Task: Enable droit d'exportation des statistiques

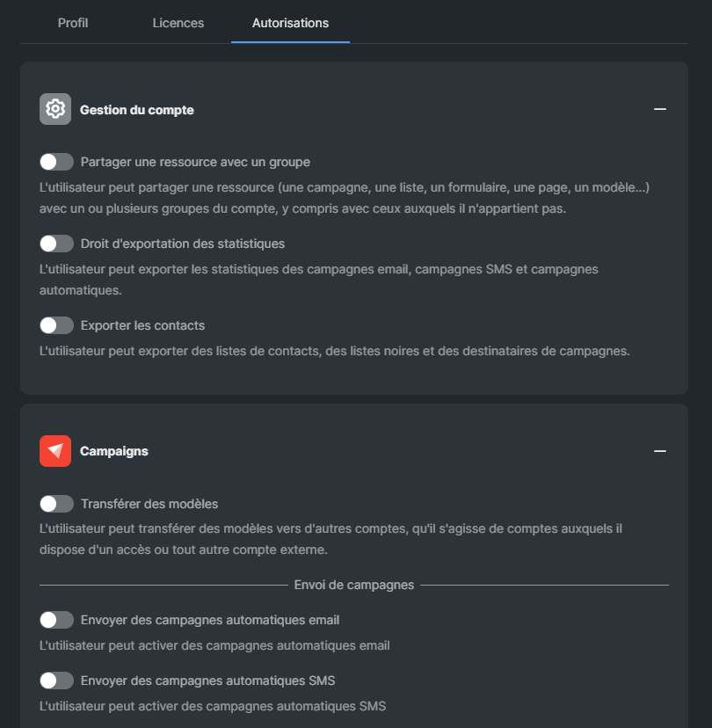Action: point(56,244)
